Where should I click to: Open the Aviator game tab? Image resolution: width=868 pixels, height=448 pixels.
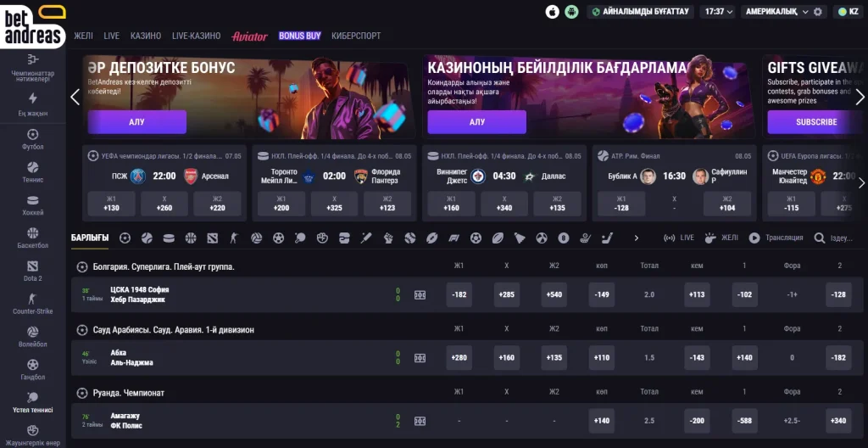coord(250,36)
